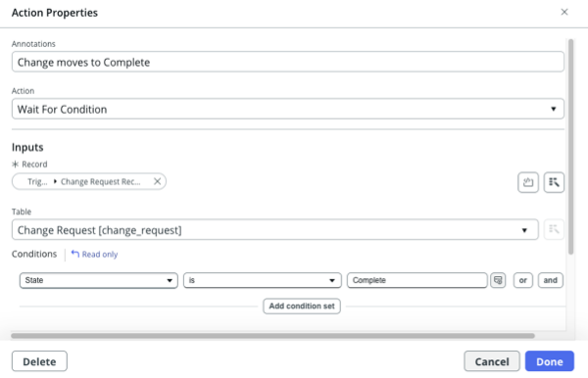Open the script toggle icon for Record

528,182
